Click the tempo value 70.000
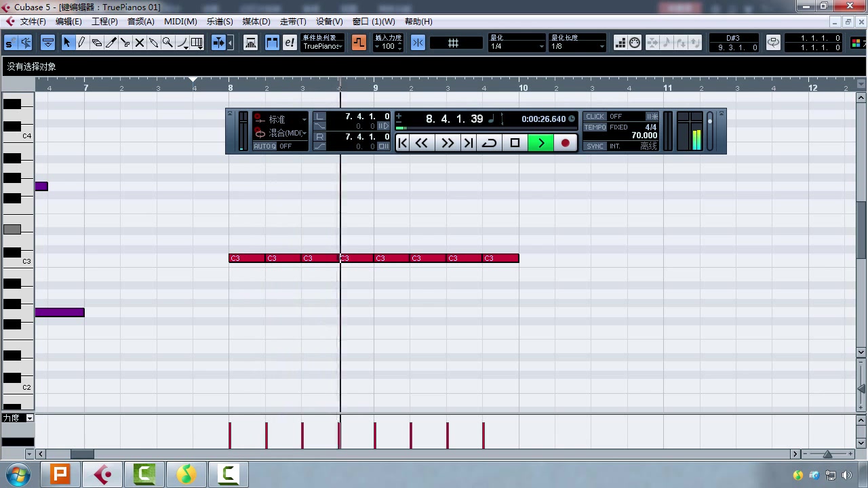Screen dimensions: 868x488 644,136
